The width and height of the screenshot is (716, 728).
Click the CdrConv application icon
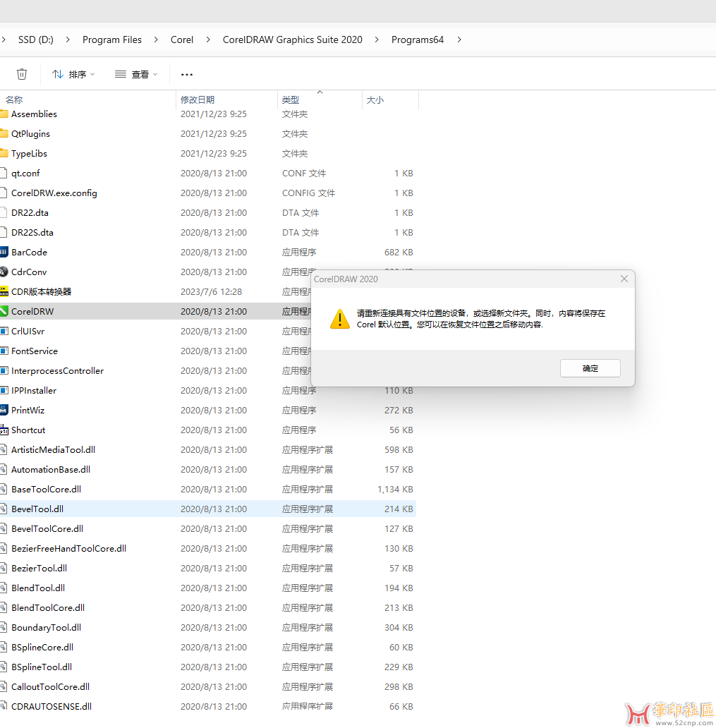click(x=4, y=272)
